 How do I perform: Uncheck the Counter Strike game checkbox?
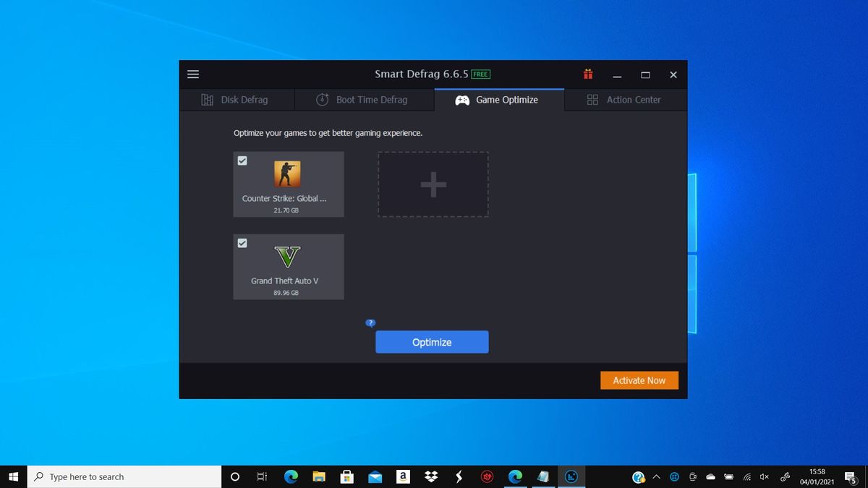[242, 160]
